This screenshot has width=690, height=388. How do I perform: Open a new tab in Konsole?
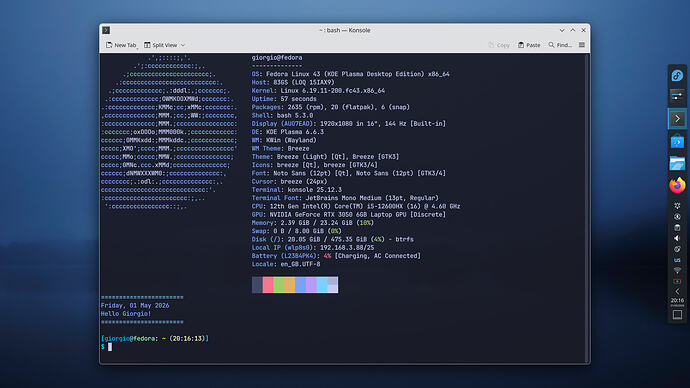121,45
